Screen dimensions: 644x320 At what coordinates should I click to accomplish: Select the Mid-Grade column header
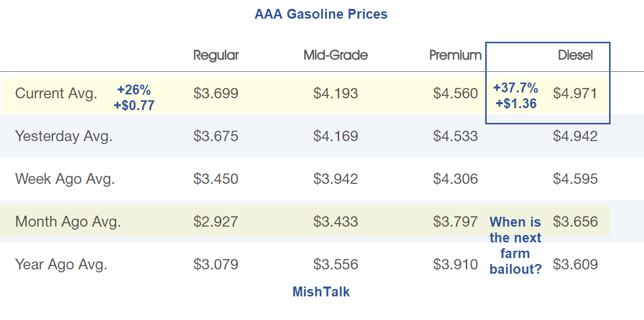point(336,55)
